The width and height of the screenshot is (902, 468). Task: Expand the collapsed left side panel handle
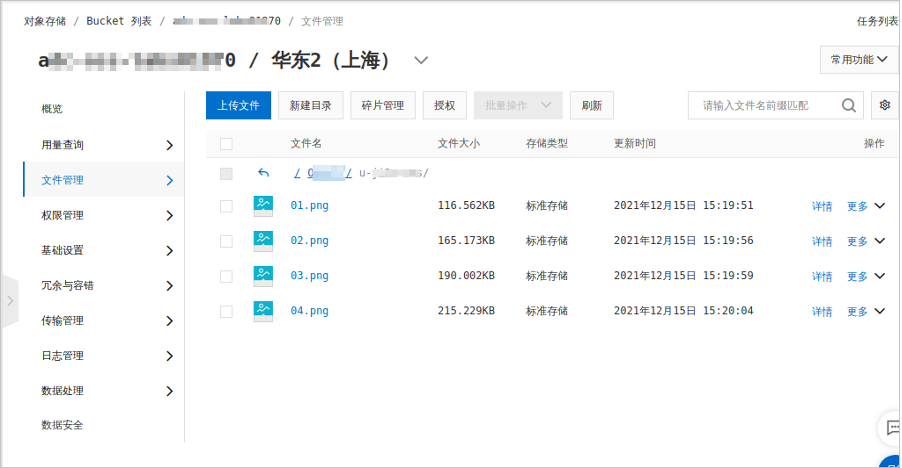tap(10, 300)
